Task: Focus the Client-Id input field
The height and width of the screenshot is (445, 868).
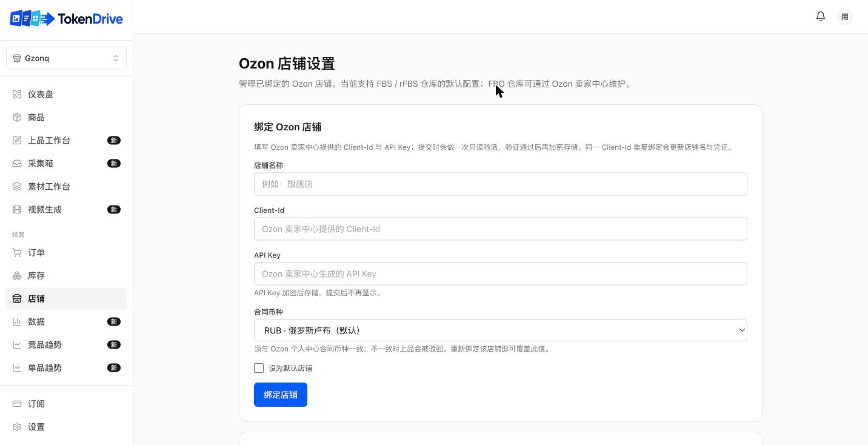Action: coord(501,229)
